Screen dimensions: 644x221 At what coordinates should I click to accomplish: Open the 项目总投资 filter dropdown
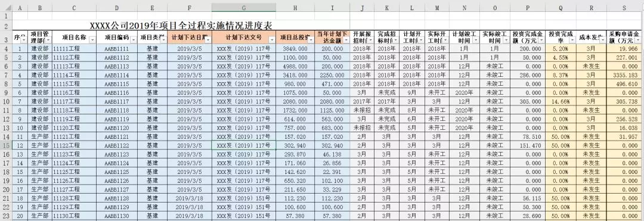click(311, 40)
